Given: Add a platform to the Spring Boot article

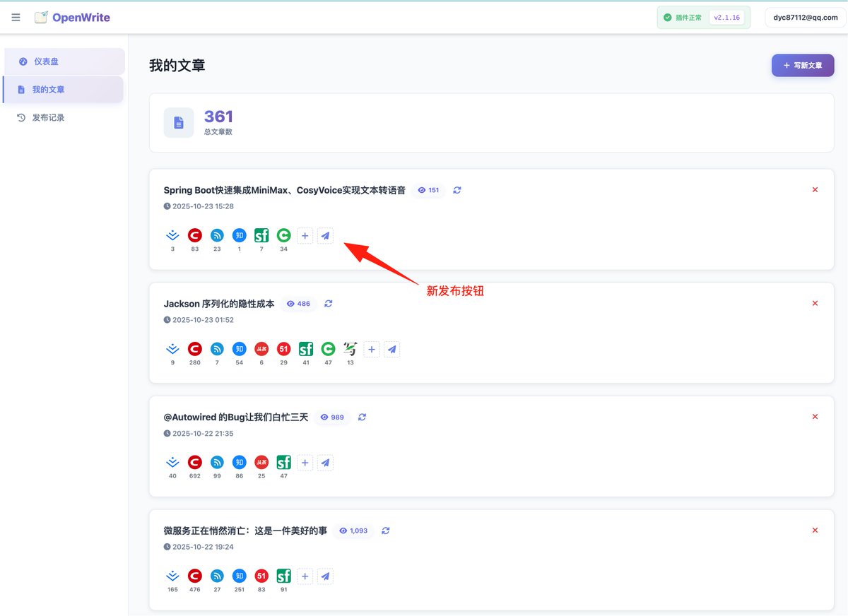Looking at the screenshot, I should (x=305, y=236).
